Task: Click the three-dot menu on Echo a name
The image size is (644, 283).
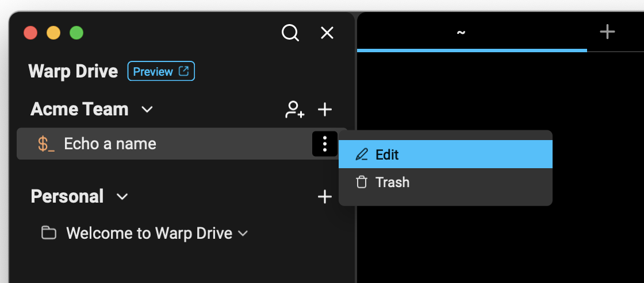Action: click(x=325, y=144)
